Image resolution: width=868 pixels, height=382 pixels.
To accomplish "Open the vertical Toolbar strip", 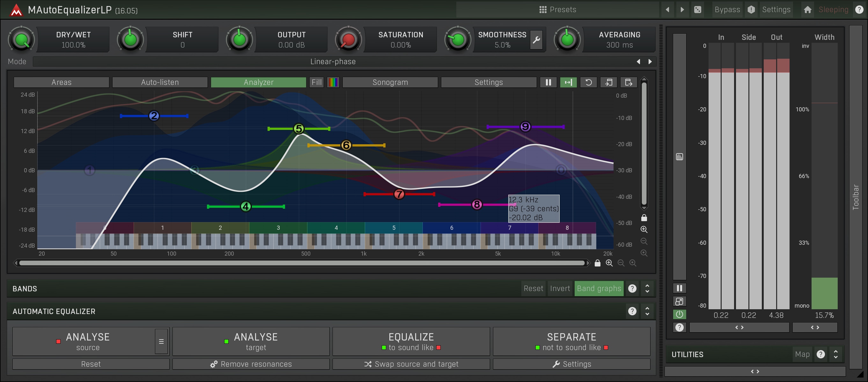I will pyautogui.click(x=855, y=197).
